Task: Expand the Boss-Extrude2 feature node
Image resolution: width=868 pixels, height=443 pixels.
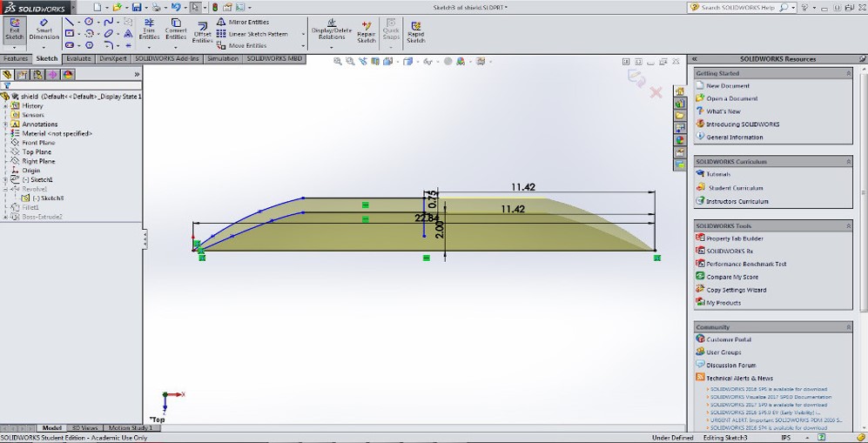Action: tap(5, 217)
